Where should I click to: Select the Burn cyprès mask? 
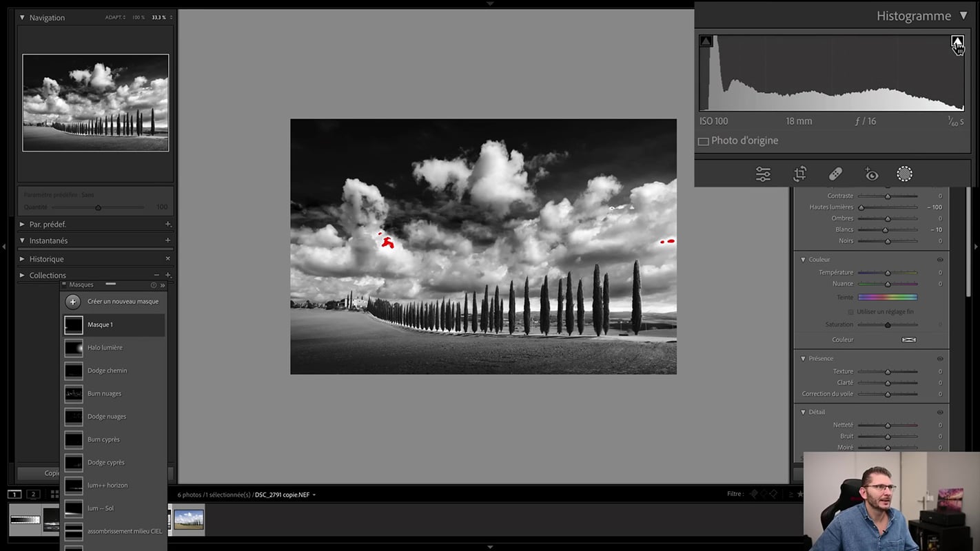114,439
